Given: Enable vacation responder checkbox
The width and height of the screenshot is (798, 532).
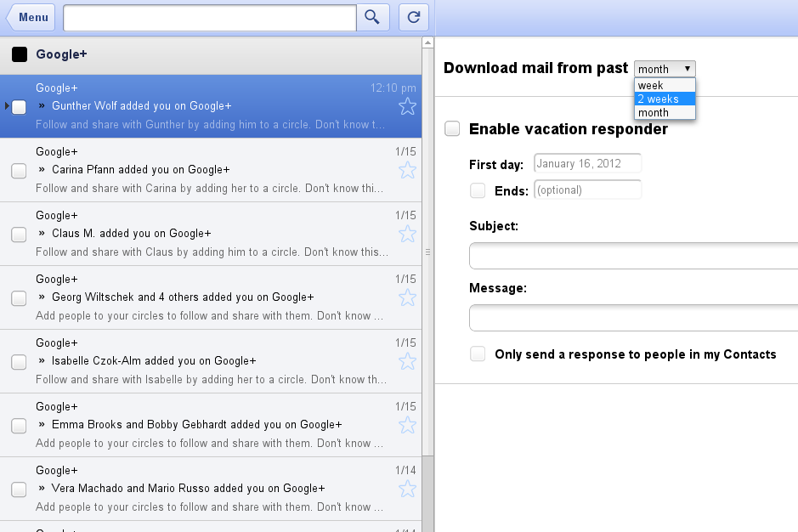Looking at the screenshot, I should coord(452,128).
